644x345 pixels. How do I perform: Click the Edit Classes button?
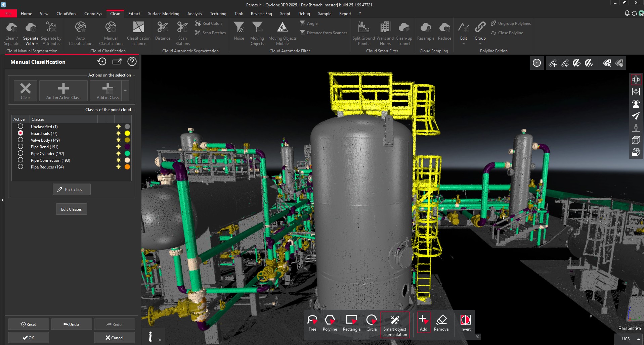coord(71,209)
